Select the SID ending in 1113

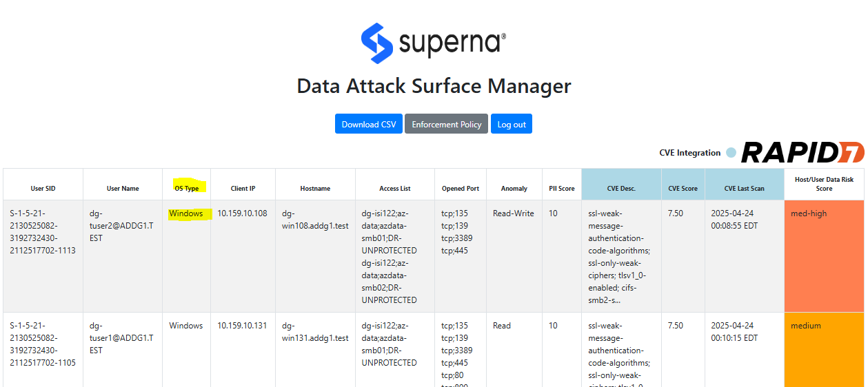(x=43, y=232)
